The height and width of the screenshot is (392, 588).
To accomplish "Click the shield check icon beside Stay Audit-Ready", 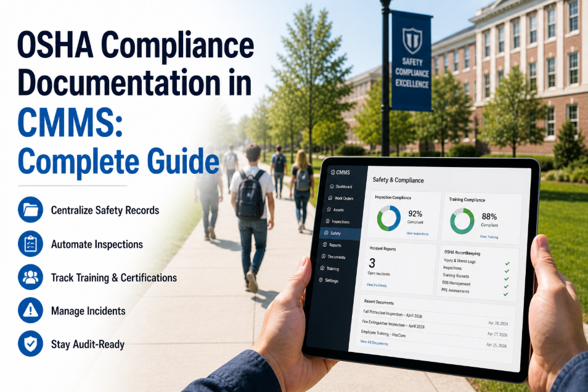I will [30, 343].
